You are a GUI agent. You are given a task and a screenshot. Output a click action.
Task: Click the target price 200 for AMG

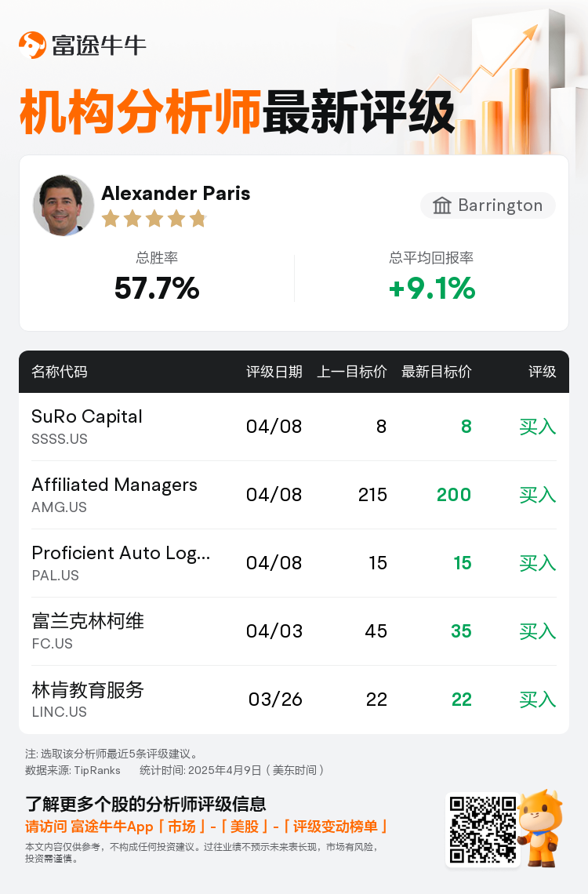tap(454, 495)
